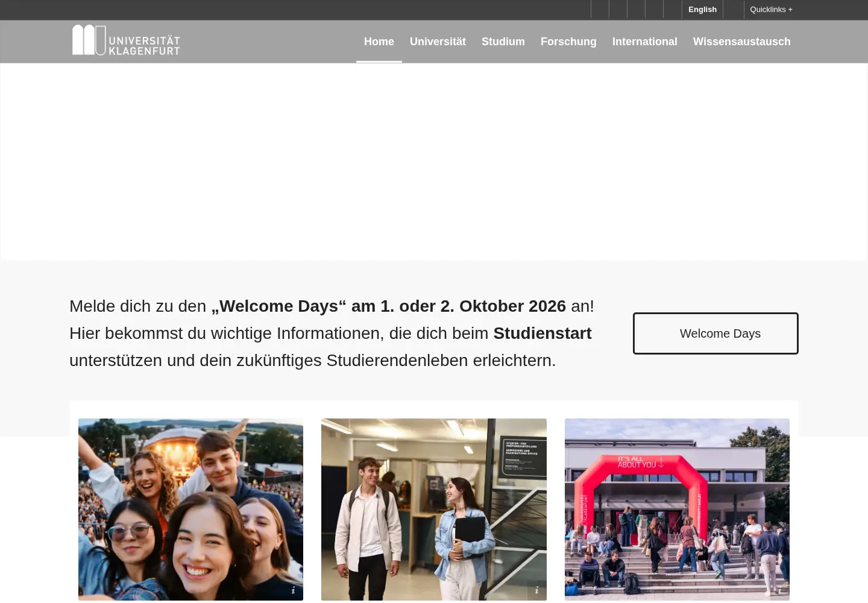The height and width of the screenshot is (603, 868).
Task: Click the bold text "Studienstart"
Action: pos(542,333)
